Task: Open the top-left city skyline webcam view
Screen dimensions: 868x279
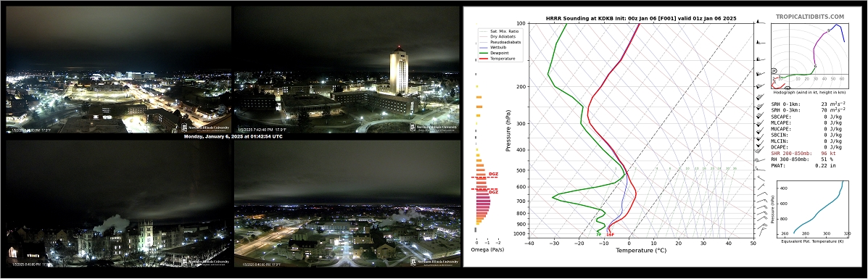Action: [x=118, y=69]
